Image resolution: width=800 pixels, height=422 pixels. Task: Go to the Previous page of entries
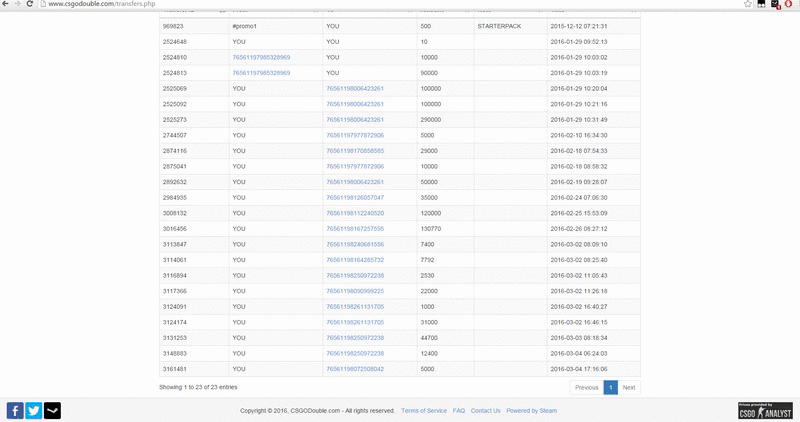(586, 387)
